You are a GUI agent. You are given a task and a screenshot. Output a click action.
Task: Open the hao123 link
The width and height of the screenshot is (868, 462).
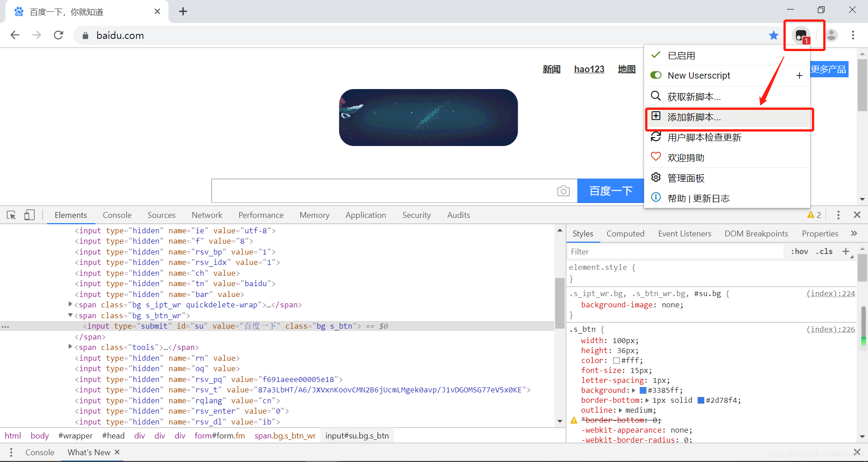click(x=589, y=69)
